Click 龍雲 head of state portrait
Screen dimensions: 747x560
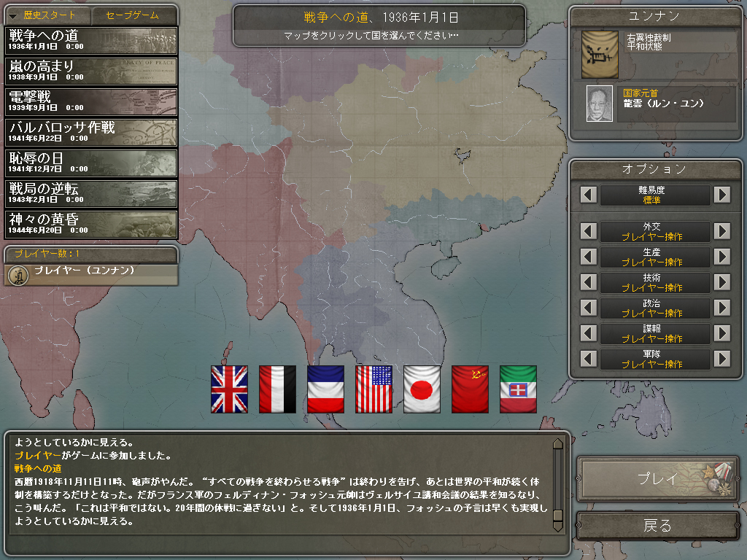pos(600,104)
